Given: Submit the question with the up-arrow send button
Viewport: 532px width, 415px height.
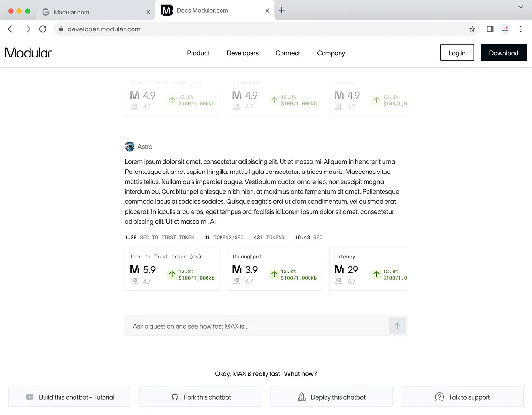Looking at the screenshot, I should point(397,326).
